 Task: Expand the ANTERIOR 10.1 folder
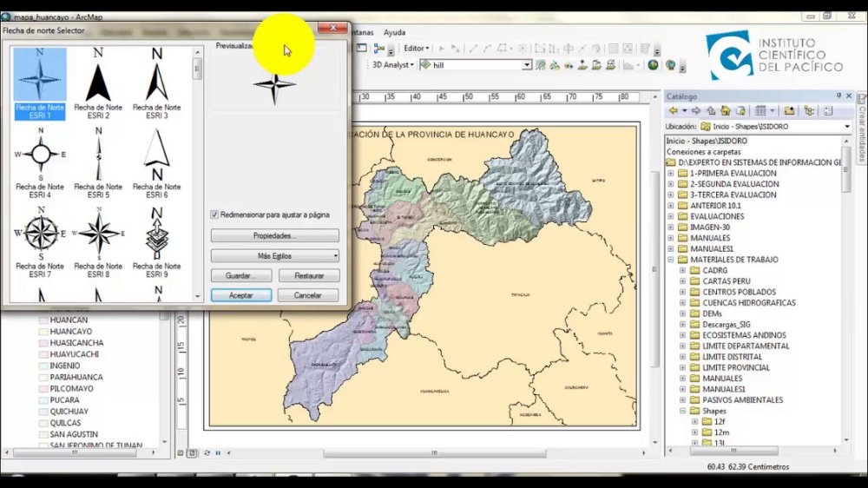tap(671, 206)
